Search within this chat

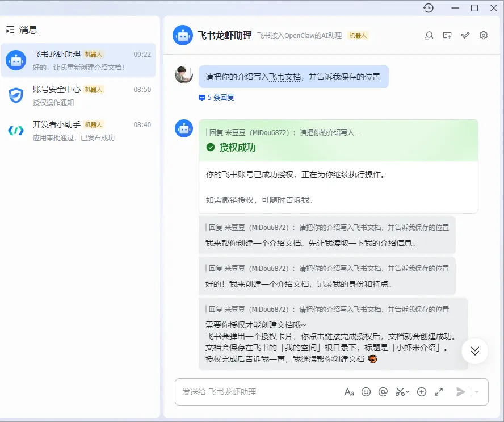click(x=429, y=35)
